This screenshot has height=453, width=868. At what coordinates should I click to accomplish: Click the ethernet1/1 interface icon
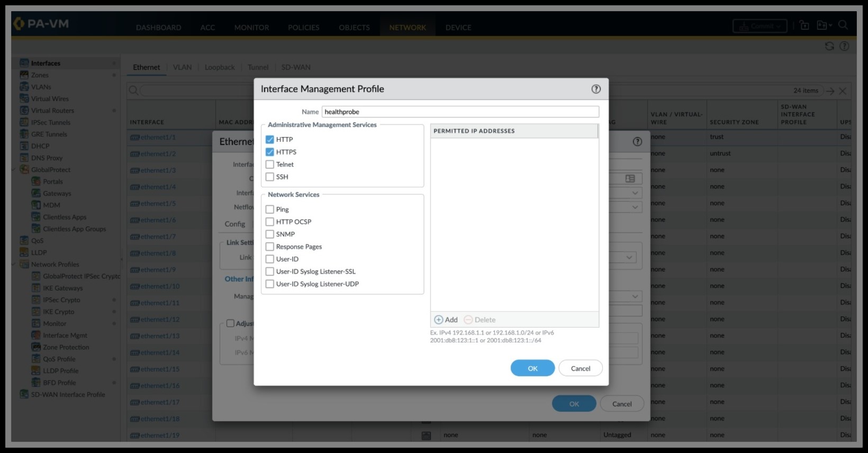135,137
